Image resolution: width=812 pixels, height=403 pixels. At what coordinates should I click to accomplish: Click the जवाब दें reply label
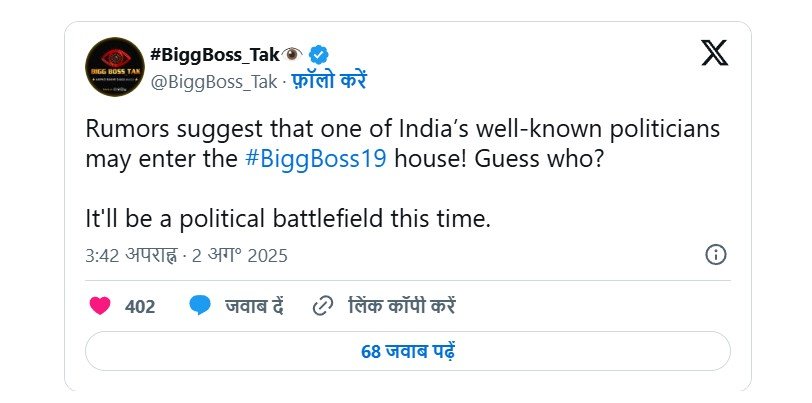[254, 306]
